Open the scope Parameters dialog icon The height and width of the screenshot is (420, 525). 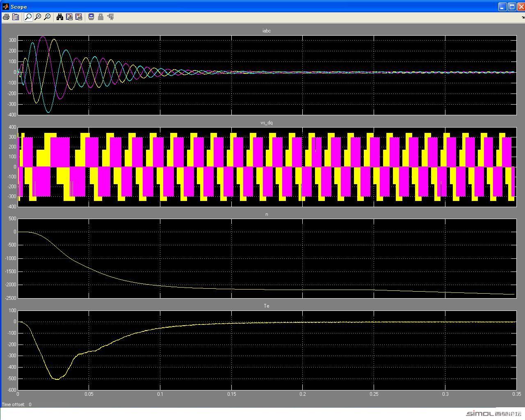pos(16,17)
